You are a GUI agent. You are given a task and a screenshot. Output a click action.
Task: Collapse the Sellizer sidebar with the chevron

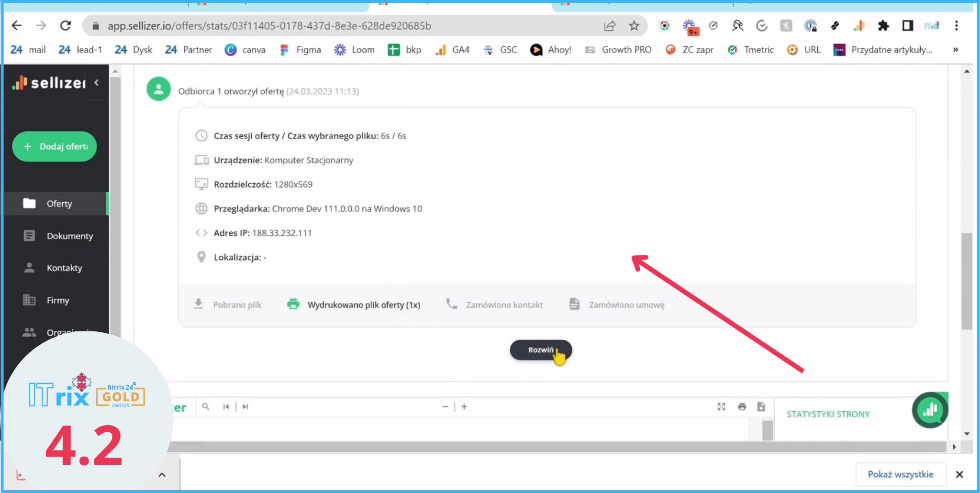[x=97, y=83]
